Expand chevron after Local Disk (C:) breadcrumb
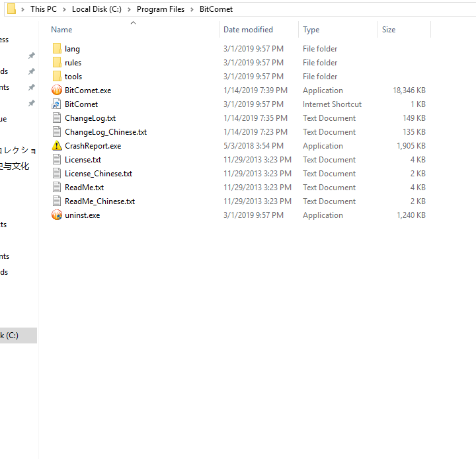 (129, 9)
